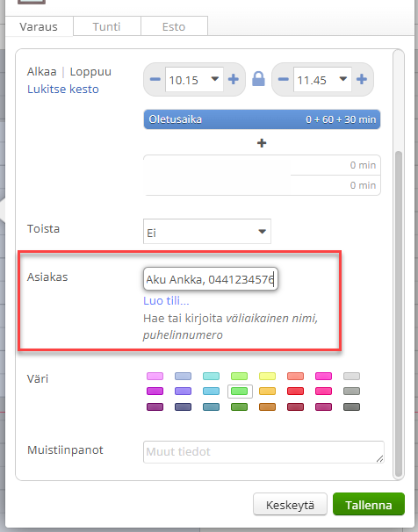This screenshot has height=532, width=418.
Task: Pick the hot pink swatch in middle row
Action: pos(324,392)
